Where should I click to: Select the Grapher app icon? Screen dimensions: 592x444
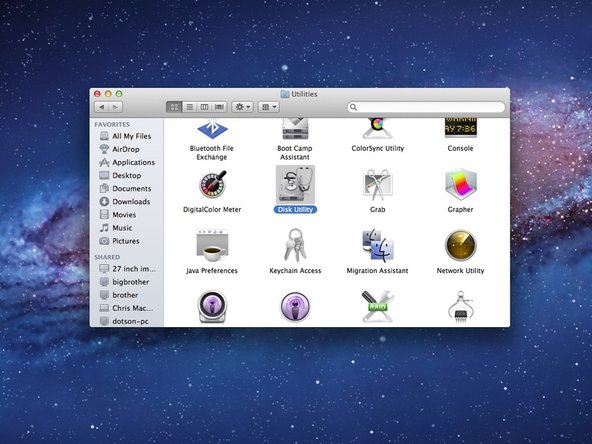[460, 185]
